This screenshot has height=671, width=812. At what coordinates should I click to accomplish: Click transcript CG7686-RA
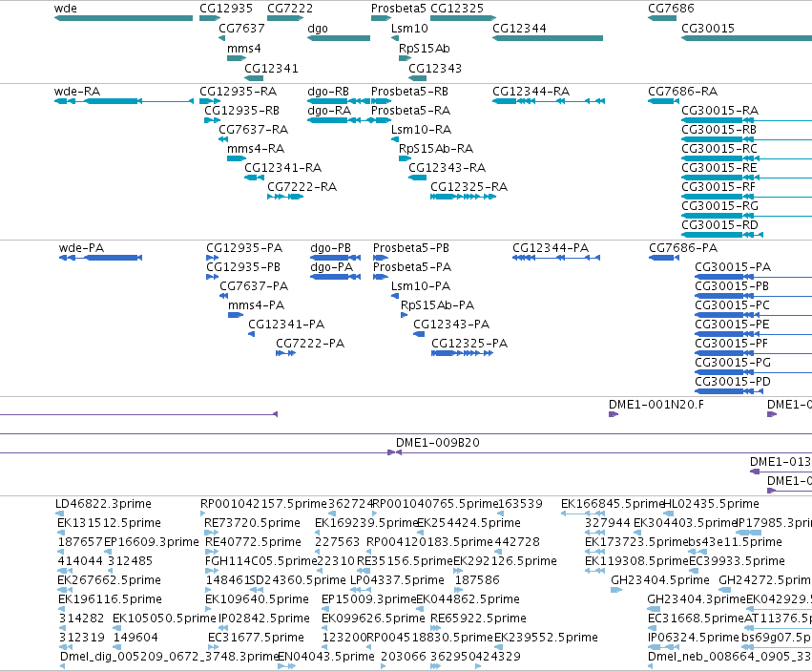(x=663, y=101)
